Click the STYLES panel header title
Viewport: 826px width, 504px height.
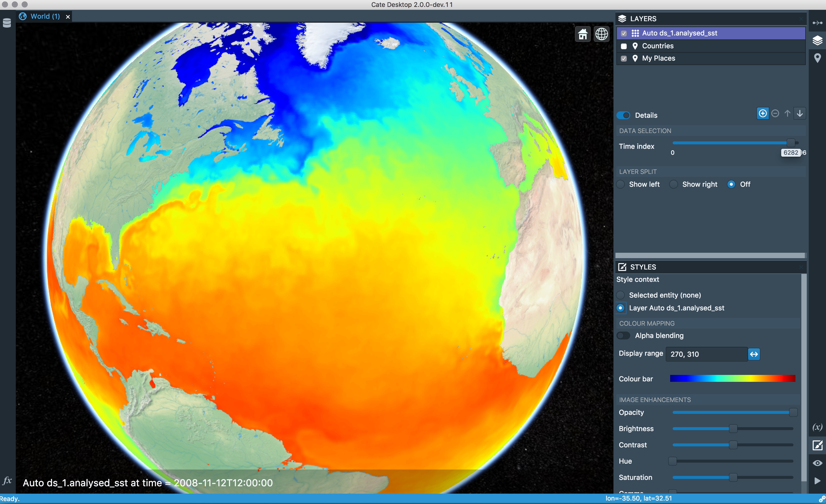pos(643,267)
